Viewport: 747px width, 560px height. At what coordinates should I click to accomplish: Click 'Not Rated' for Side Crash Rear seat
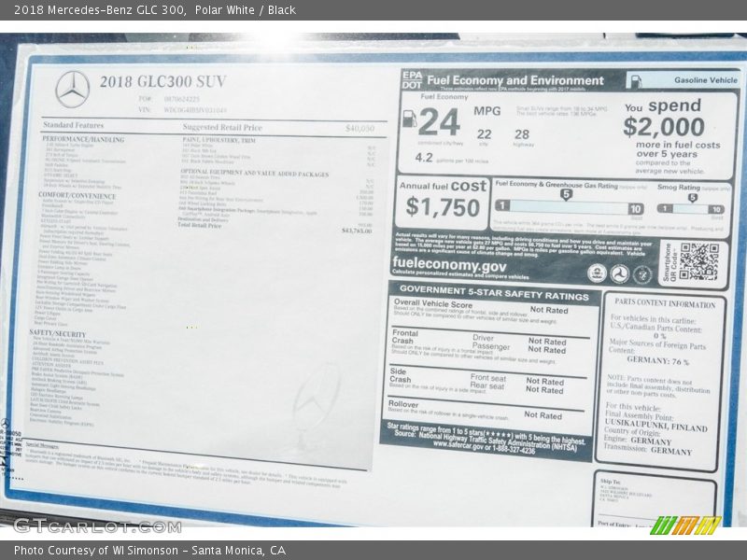(544, 390)
